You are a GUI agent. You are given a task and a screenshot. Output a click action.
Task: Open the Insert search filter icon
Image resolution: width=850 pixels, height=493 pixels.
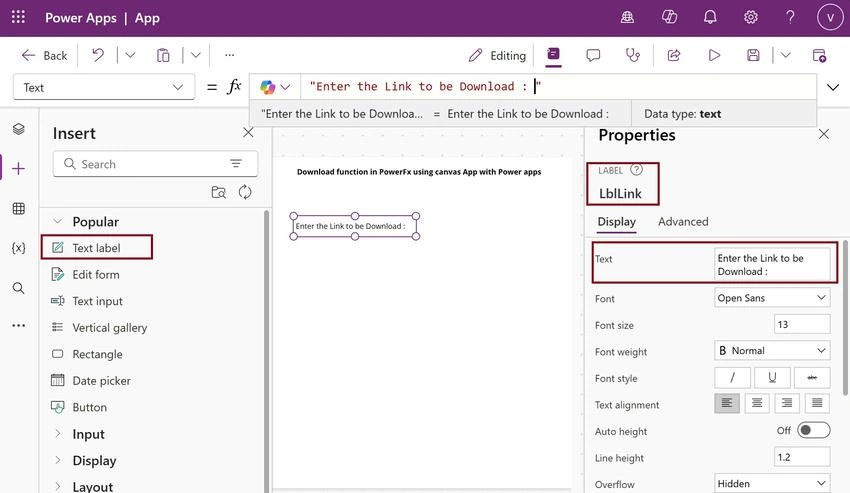pos(236,163)
